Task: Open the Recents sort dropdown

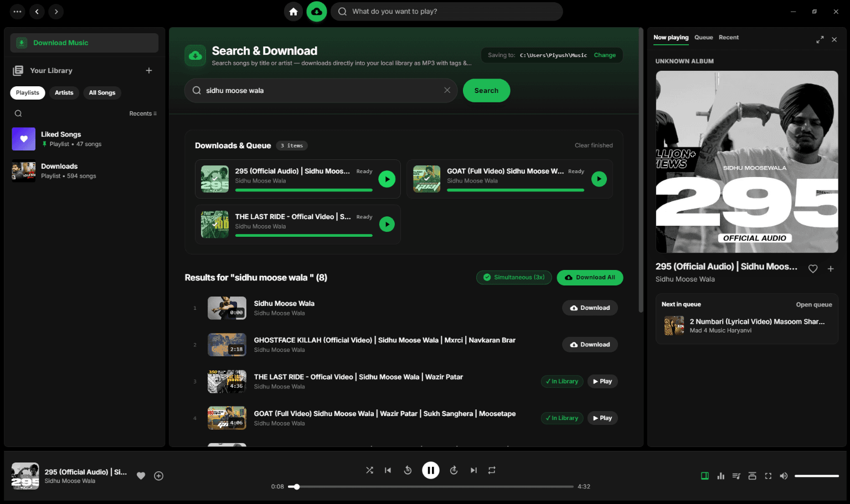Action: (143, 113)
